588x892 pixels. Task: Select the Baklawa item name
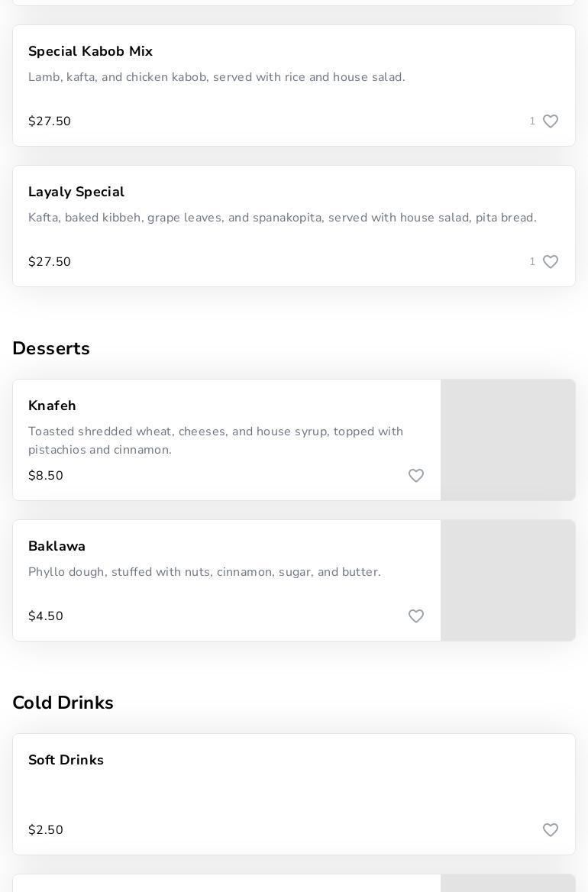pos(57,546)
